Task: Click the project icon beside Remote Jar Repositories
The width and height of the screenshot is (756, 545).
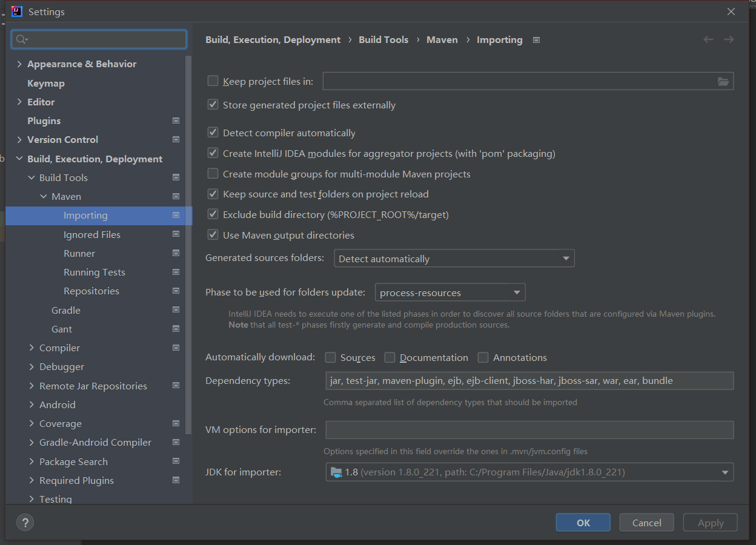Action: point(176,386)
